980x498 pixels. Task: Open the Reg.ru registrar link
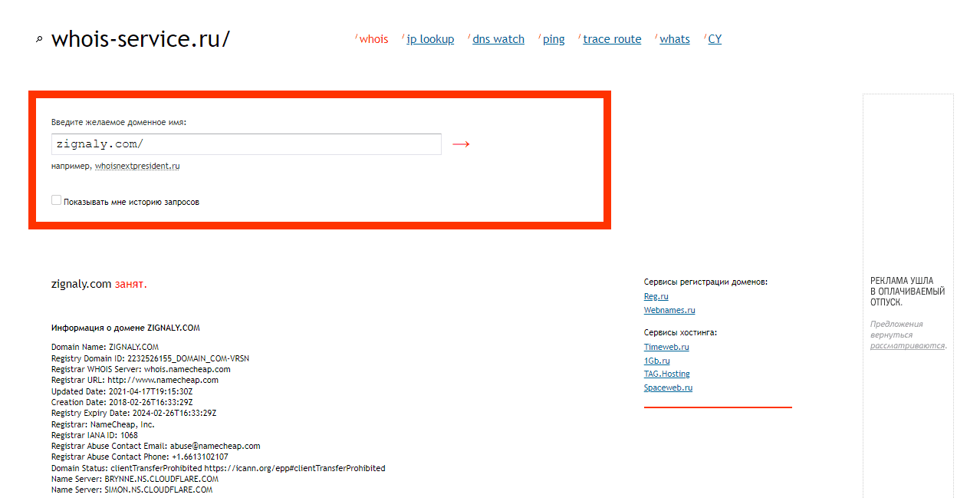point(656,296)
